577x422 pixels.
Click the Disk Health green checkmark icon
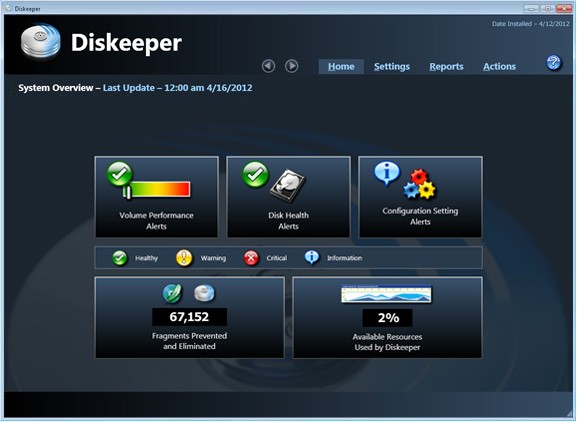(x=255, y=174)
